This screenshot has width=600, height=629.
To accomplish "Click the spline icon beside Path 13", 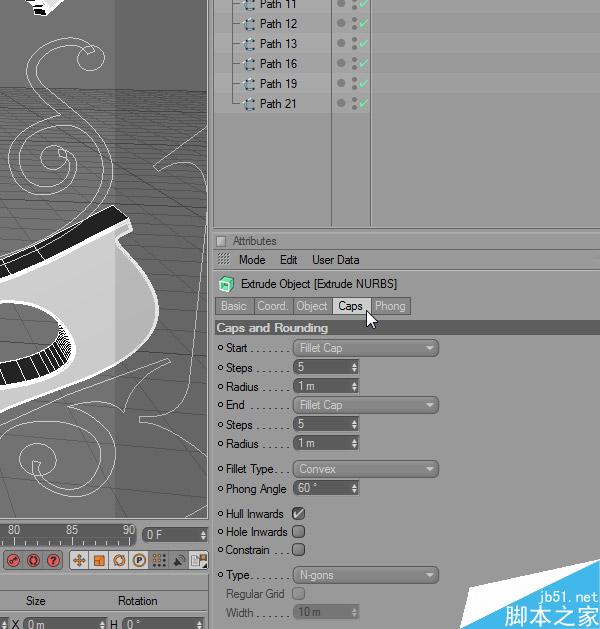I will point(249,44).
